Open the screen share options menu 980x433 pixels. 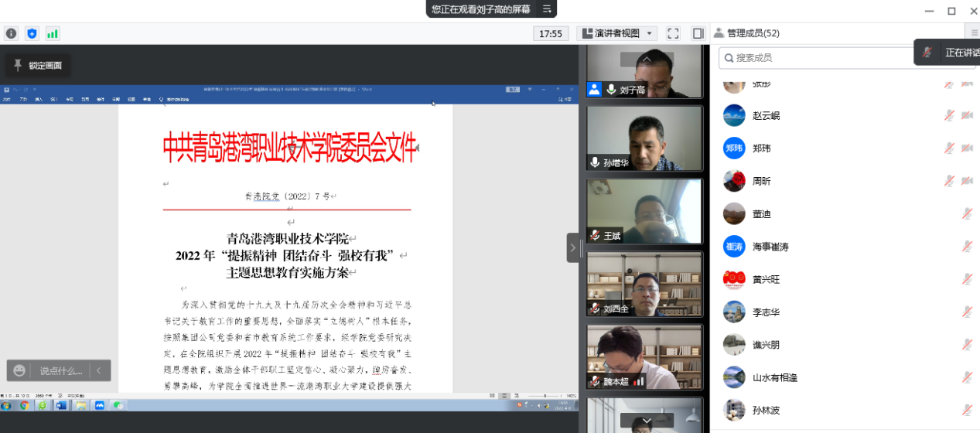click(x=548, y=9)
